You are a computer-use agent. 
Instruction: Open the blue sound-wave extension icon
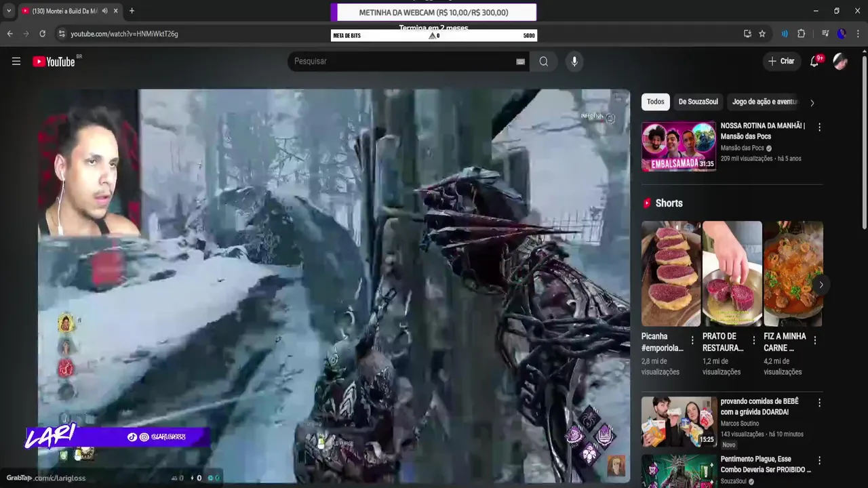[785, 34]
